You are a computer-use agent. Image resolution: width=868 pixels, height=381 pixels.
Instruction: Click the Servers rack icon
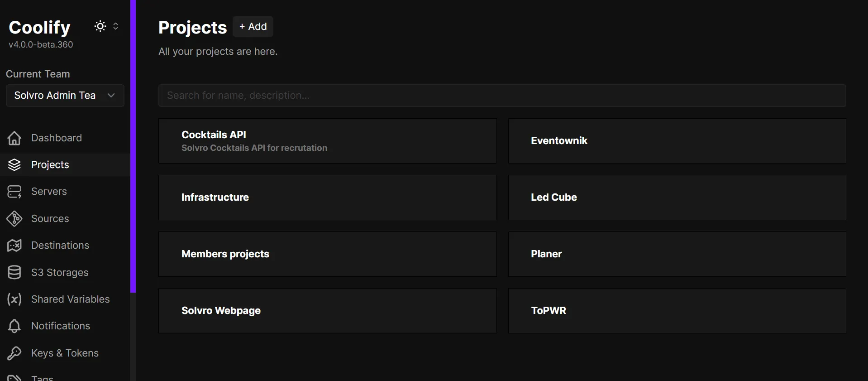click(14, 192)
